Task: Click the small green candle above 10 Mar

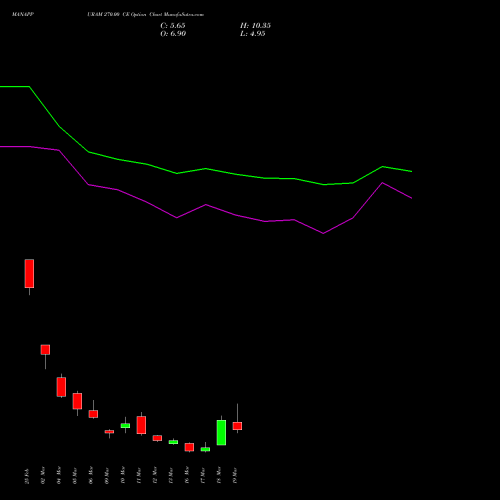Action: click(x=125, y=426)
